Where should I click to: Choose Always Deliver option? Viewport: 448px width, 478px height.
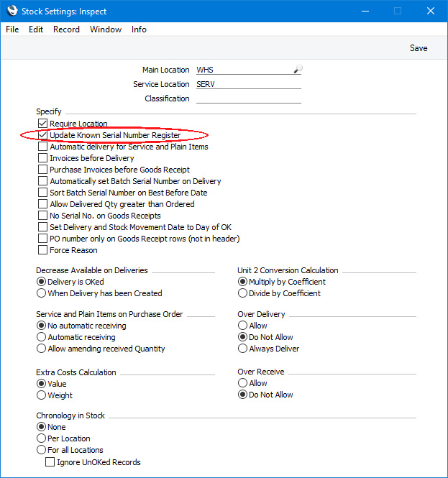(242, 349)
